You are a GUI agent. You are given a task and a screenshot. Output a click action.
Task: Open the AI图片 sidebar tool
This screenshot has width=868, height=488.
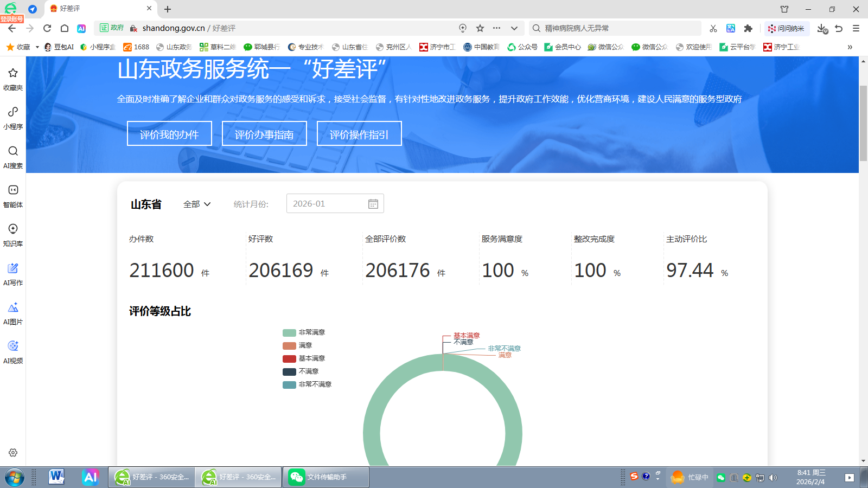(x=13, y=312)
